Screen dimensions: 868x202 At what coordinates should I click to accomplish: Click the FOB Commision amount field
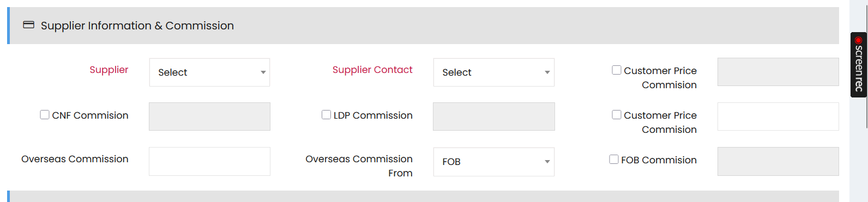(x=778, y=161)
